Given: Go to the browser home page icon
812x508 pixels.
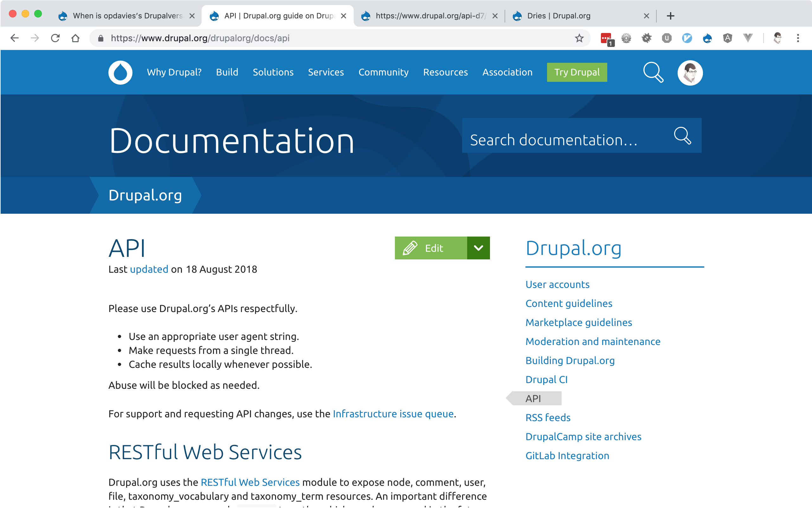Looking at the screenshot, I should pos(75,38).
